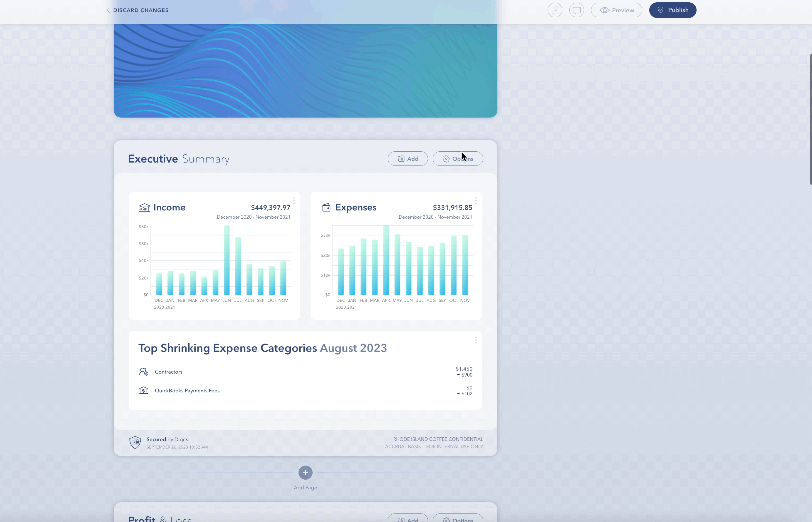Click the Executive Summary heading

click(179, 159)
